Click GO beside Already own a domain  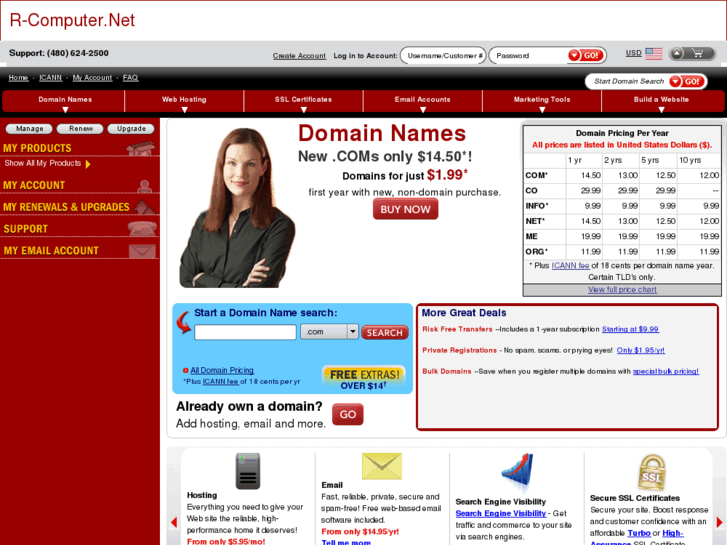pos(348,414)
